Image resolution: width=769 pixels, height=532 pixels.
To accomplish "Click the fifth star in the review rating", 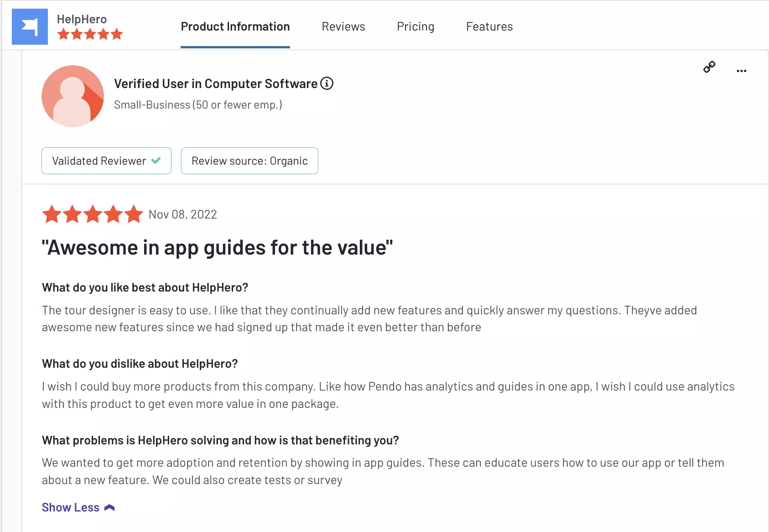I will 133,214.
